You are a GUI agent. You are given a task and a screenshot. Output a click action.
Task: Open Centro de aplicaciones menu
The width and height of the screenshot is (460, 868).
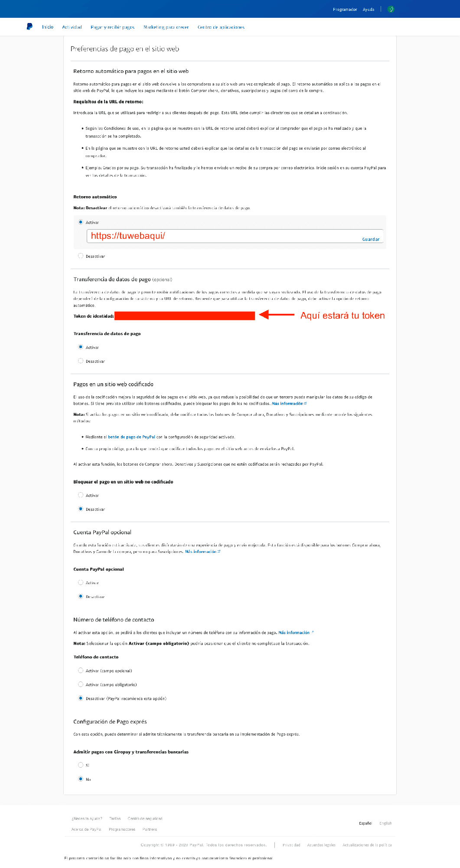[221, 27]
